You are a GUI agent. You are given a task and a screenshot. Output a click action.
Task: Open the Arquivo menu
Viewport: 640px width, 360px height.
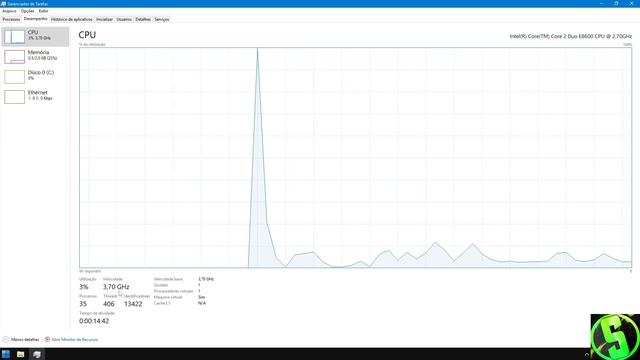[x=9, y=11]
